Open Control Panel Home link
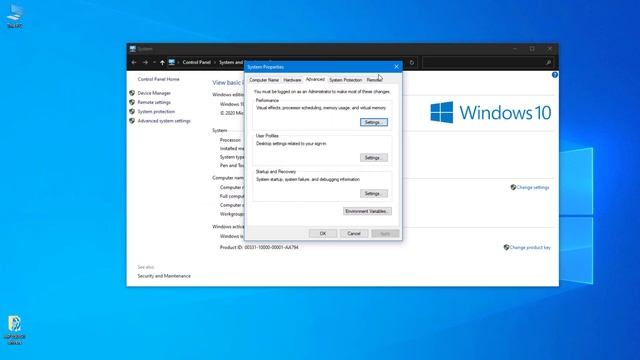The width and height of the screenshot is (640, 360). 158,79
